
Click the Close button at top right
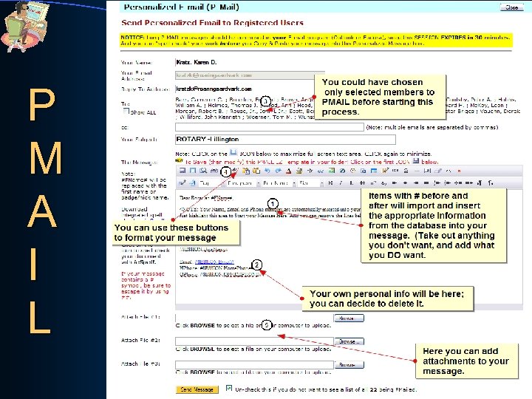511,7
